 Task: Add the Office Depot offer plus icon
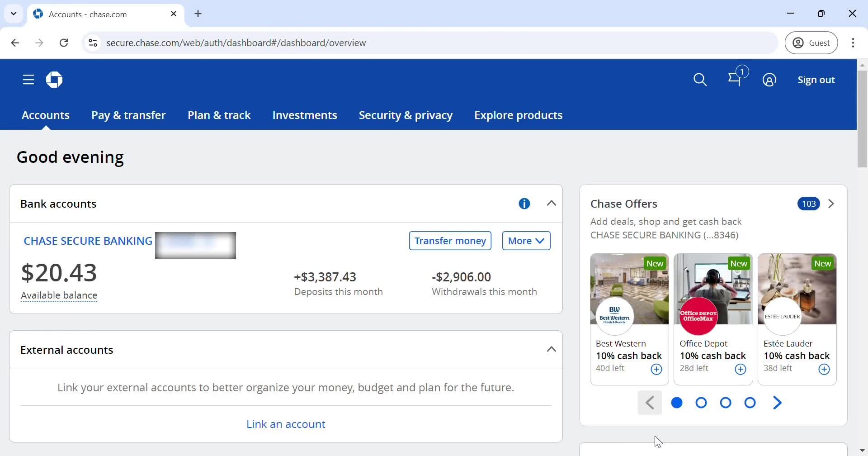point(741,370)
